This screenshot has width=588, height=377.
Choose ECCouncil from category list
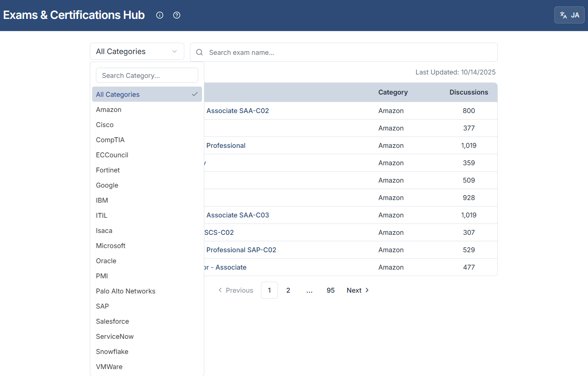click(147, 155)
